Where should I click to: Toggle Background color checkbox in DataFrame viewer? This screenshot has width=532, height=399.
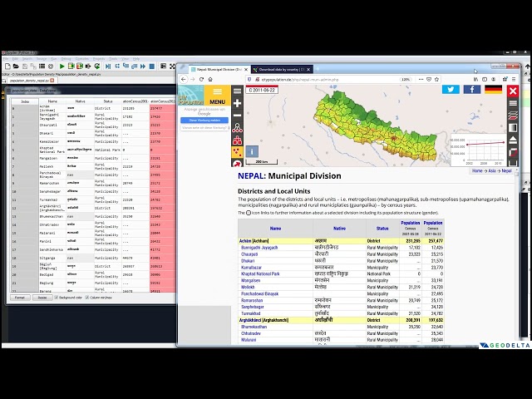(57, 298)
